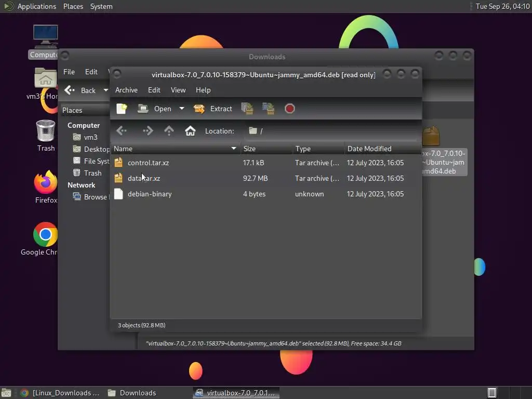The image size is (532, 399).
Task: Select the virtualbox .deb file in Downloads
Action: (444, 151)
